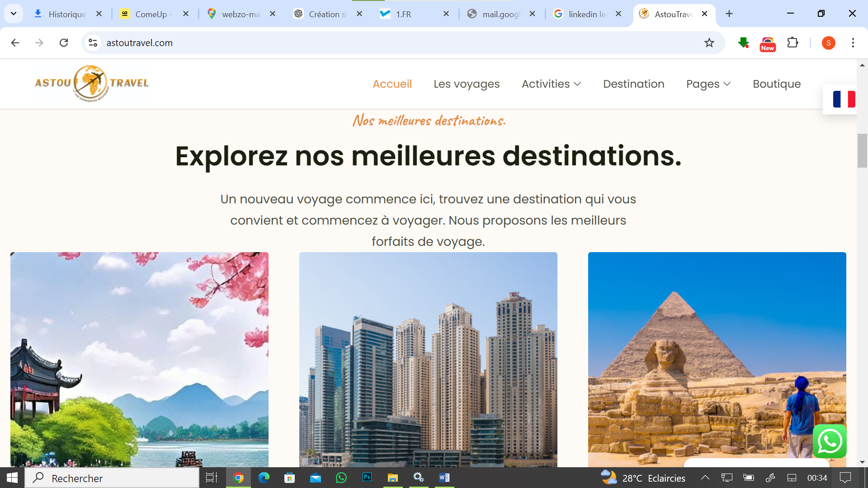Open Photoshop from the taskbar

[367, 478]
